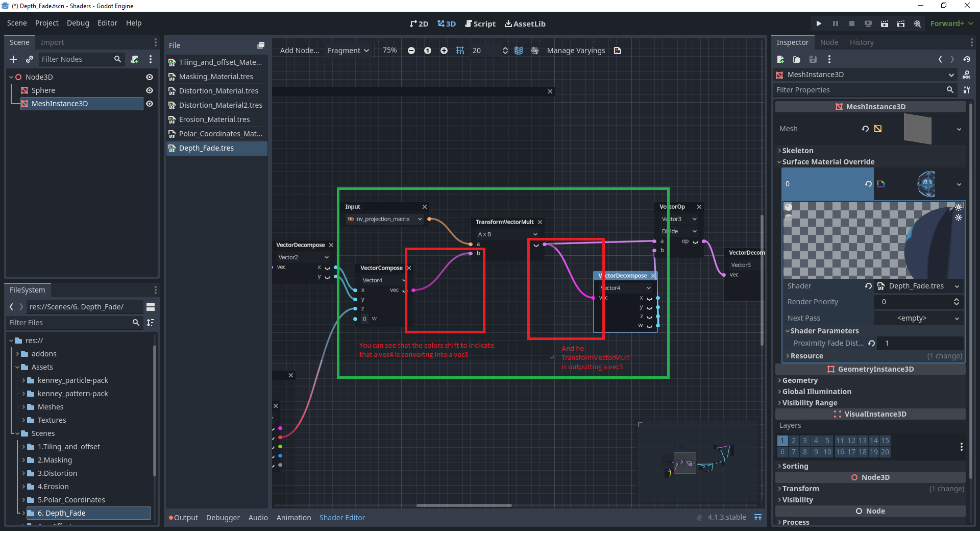Viewport: 980px width, 533px height.
Task: Run the project with the play icon
Action: (x=819, y=23)
